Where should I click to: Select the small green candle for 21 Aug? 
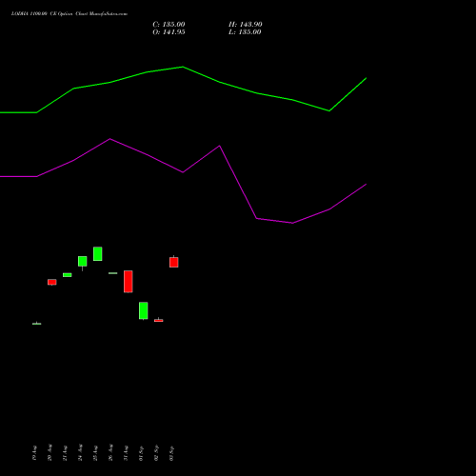68,275
